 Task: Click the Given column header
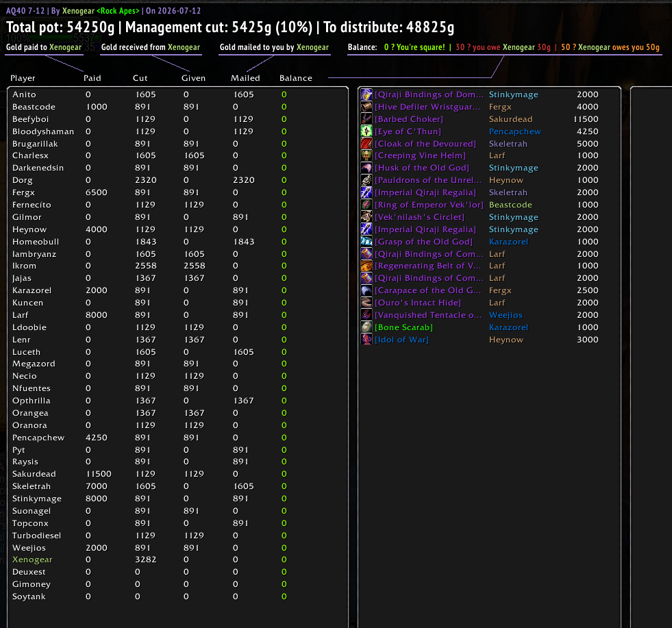point(193,78)
